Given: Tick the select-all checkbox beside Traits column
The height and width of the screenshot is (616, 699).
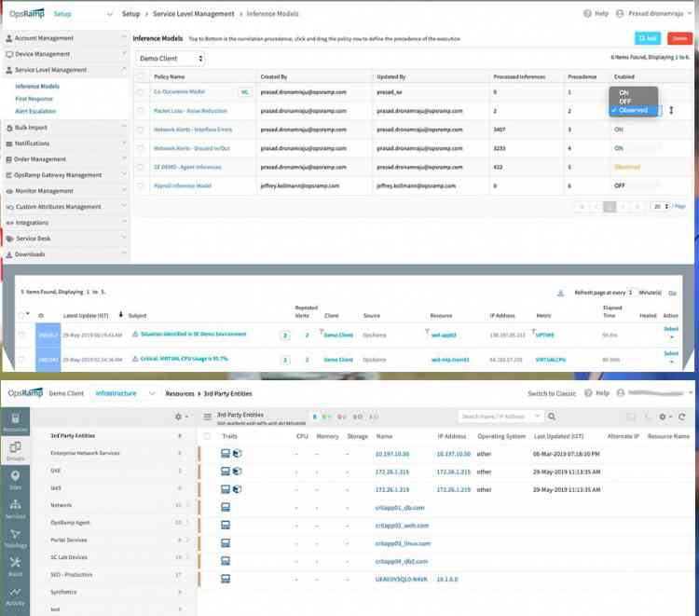Looking at the screenshot, I should point(207,436).
